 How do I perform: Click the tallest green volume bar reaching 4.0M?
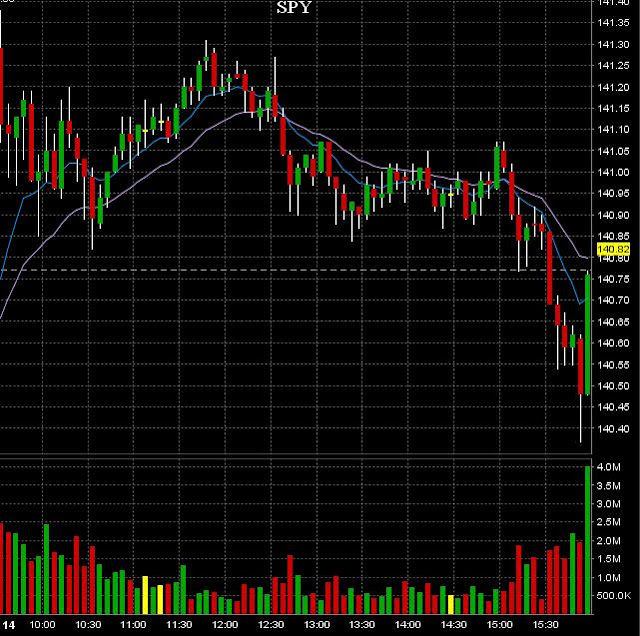click(x=588, y=540)
